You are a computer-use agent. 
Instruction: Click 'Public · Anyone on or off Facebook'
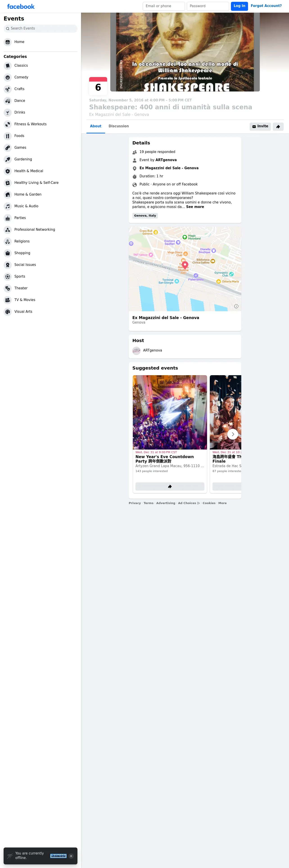[x=169, y=184]
